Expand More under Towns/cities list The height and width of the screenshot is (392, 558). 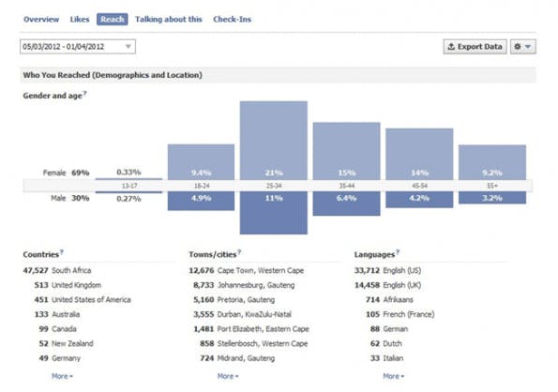coord(228,376)
